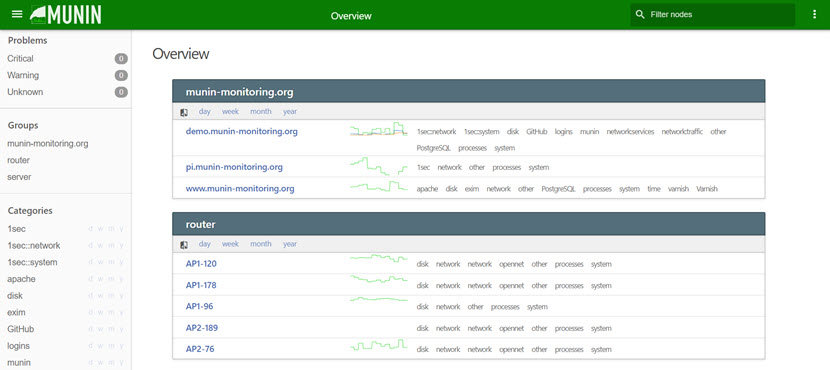Open the disk category in sidebar
Screen dimensions: 830x370
pos(15,296)
